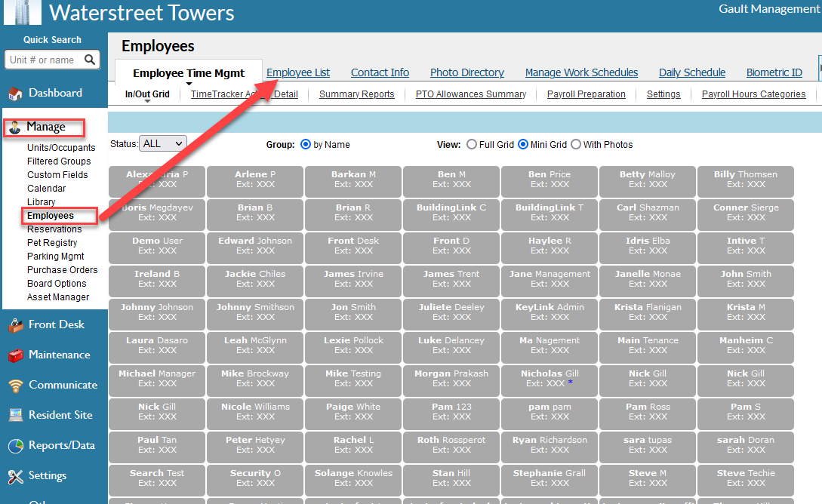Open the Employee List tab
The height and width of the screenshot is (504, 822).
pos(298,72)
